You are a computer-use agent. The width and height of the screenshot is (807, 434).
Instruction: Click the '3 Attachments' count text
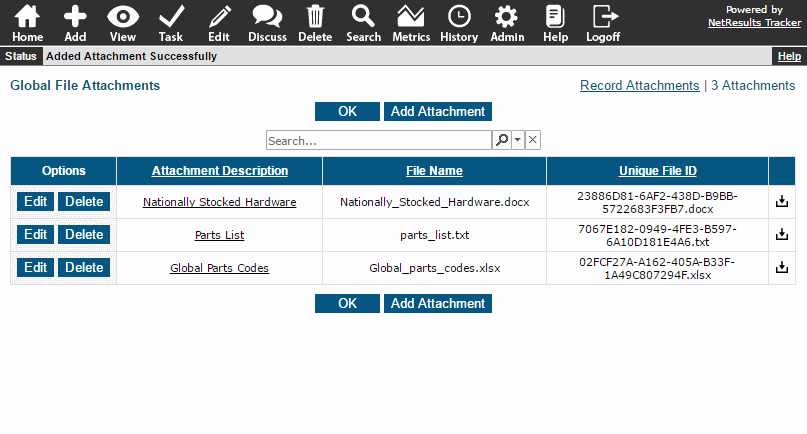tap(753, 85)
